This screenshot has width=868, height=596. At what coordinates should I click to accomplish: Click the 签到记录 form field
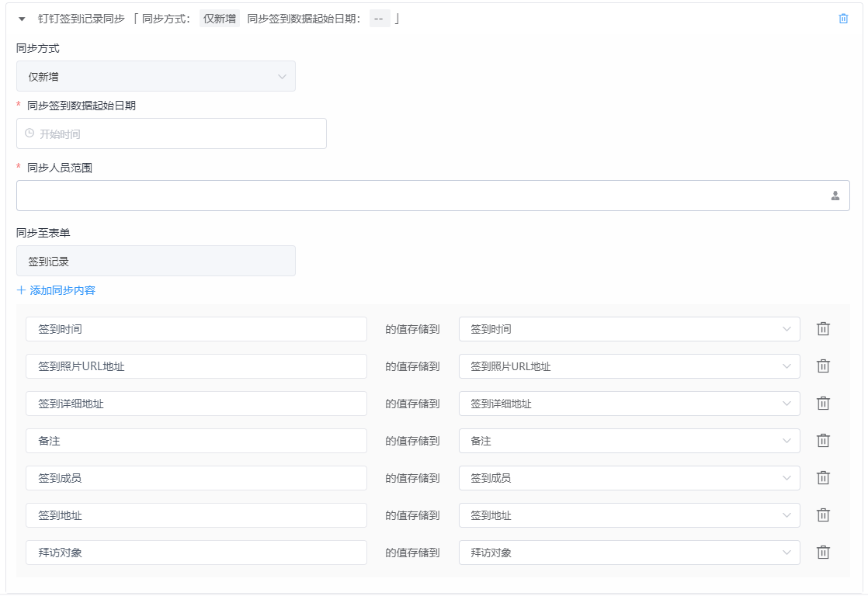click(x=155, y=261)
